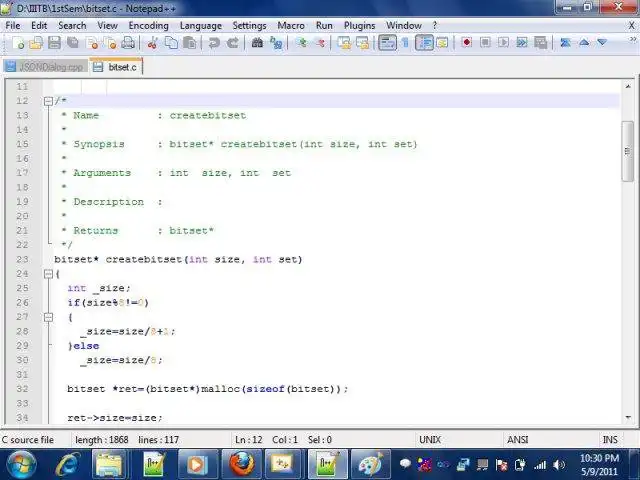Click the Stop Recording macro icon
Screen dimensions: 640x480
click(x=485, y=42)
